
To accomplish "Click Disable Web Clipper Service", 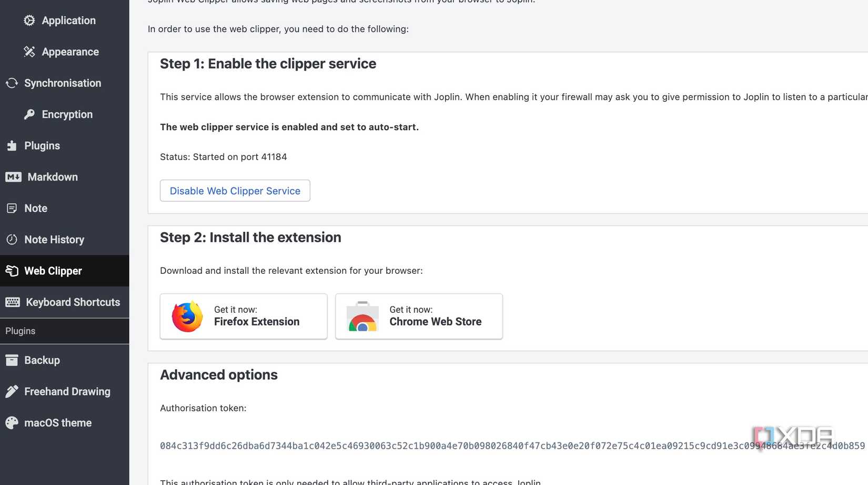I will coord(235,191).
